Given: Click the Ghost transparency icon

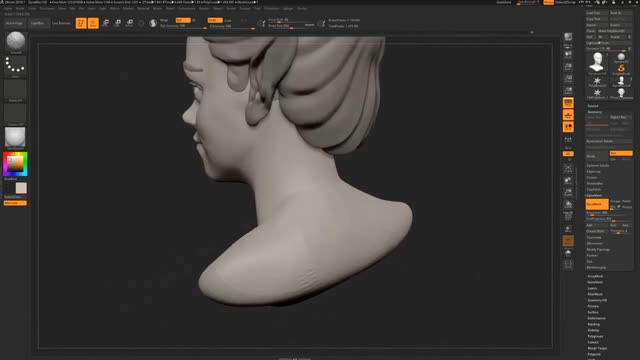Looking at the screenshot, I should pyautogui.click(x=568, y=241).
